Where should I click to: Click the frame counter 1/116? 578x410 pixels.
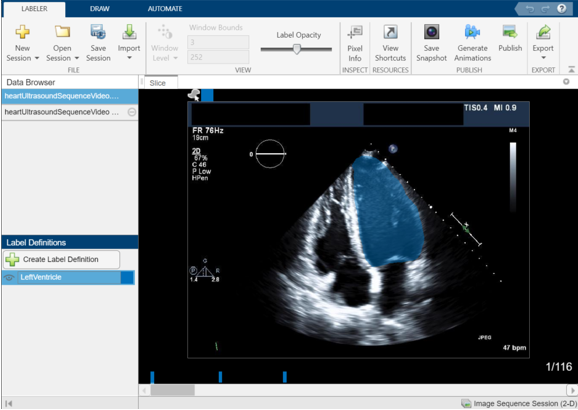point(559,367)
